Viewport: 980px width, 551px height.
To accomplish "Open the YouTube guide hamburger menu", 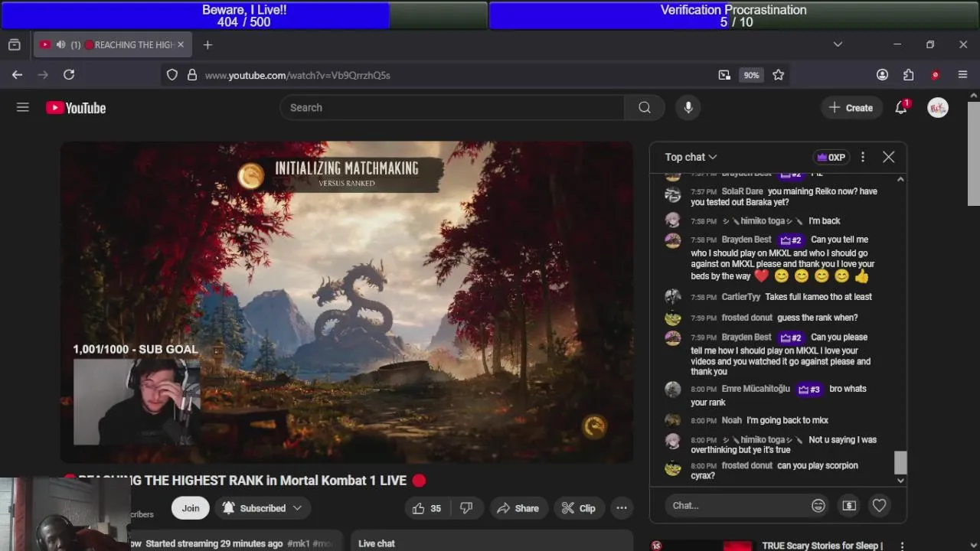I will pyautogui.click(x=23, y=108).
